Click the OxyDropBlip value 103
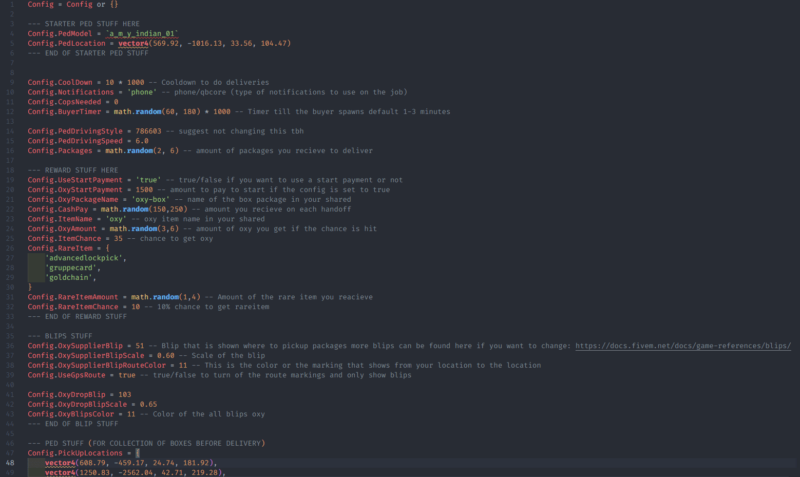Image resolution: width=800 pixels, height=477 pixels. 124,394
